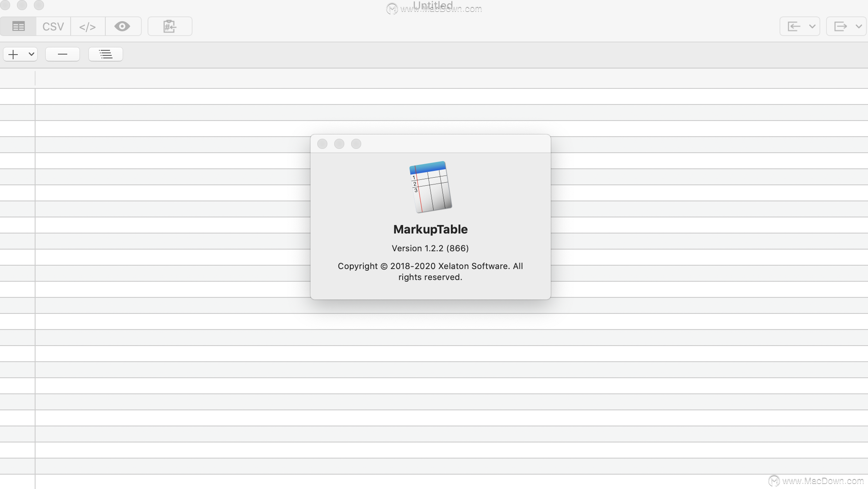Click the import arrow icon

794,26
